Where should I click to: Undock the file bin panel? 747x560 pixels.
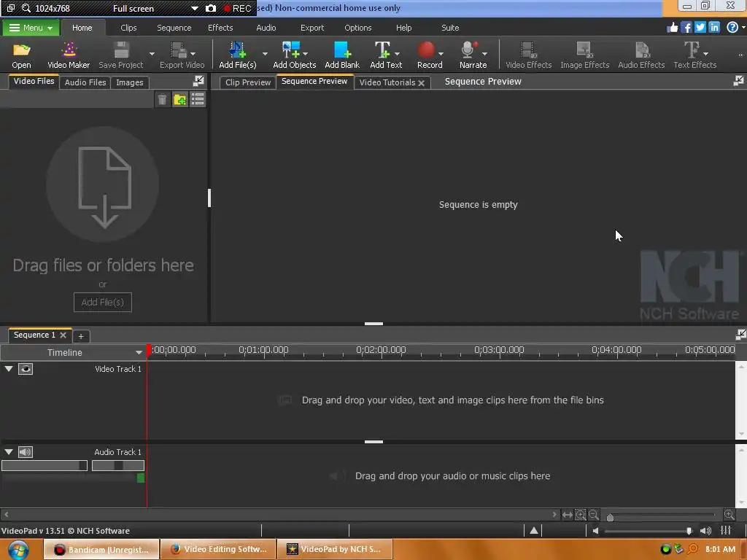pyautogui.click(x=198, y=81)
